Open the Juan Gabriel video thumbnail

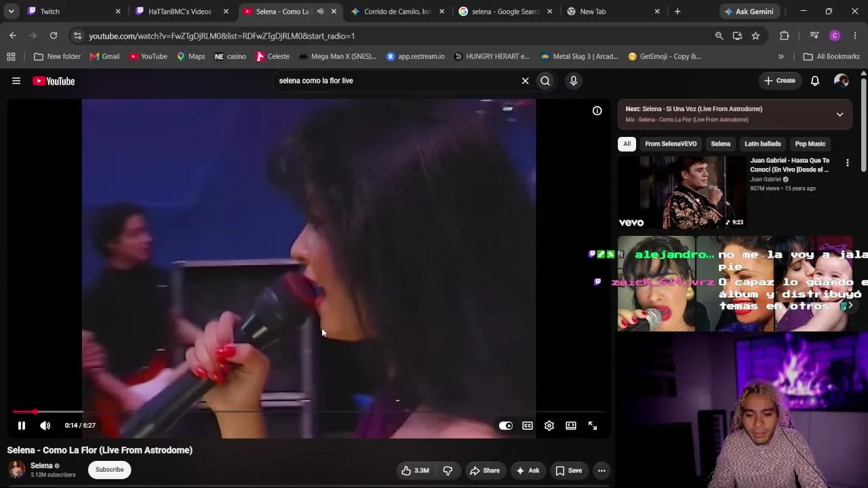[682, 192]
